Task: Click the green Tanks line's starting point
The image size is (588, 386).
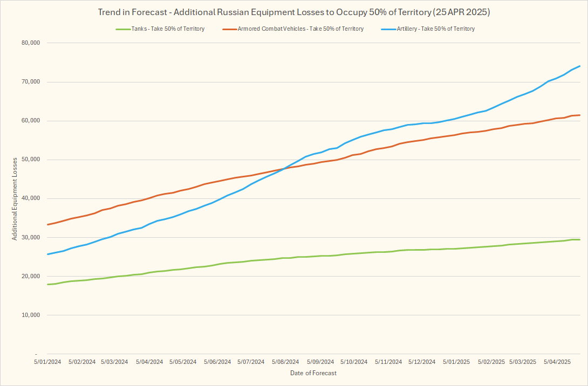Action: tap(48, 284)
